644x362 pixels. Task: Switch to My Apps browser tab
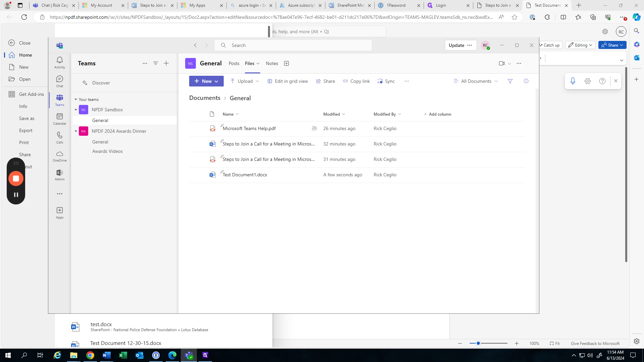point(202,5)
